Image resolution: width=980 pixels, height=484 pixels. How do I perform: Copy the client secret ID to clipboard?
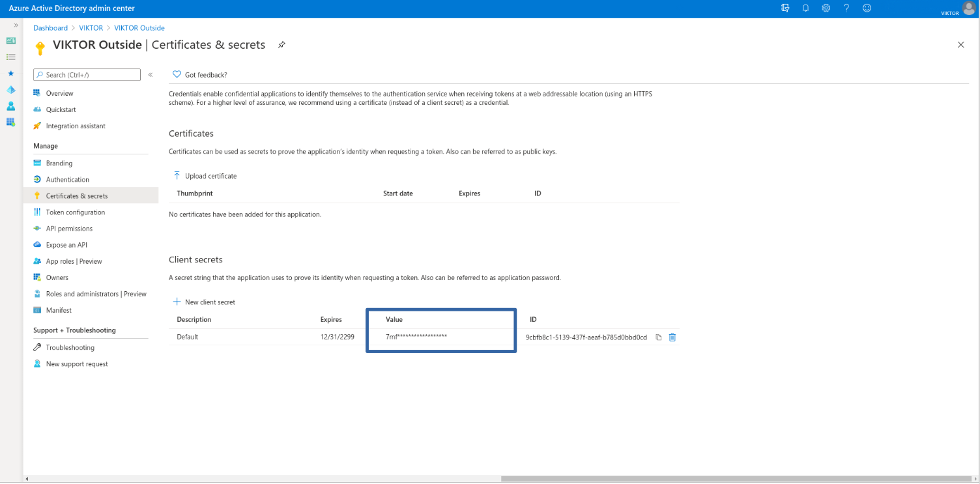pos(659,337)
